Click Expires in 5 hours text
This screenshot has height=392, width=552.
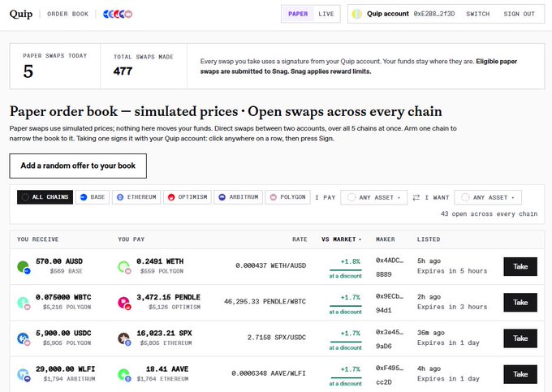[452, 271]
